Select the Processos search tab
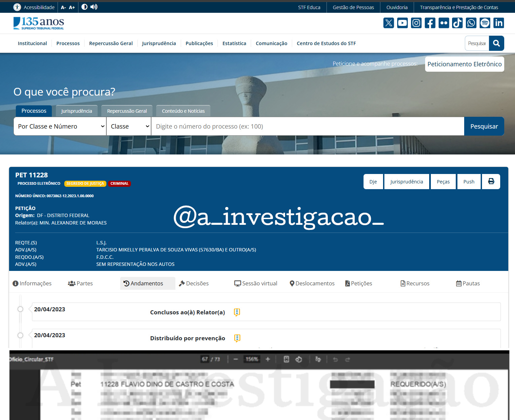515x420 pixels. click(x=34, y=111)
